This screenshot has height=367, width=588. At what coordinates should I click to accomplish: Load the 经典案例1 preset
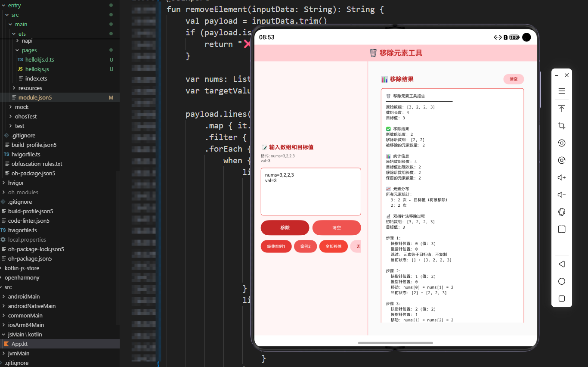pos(276,246)
